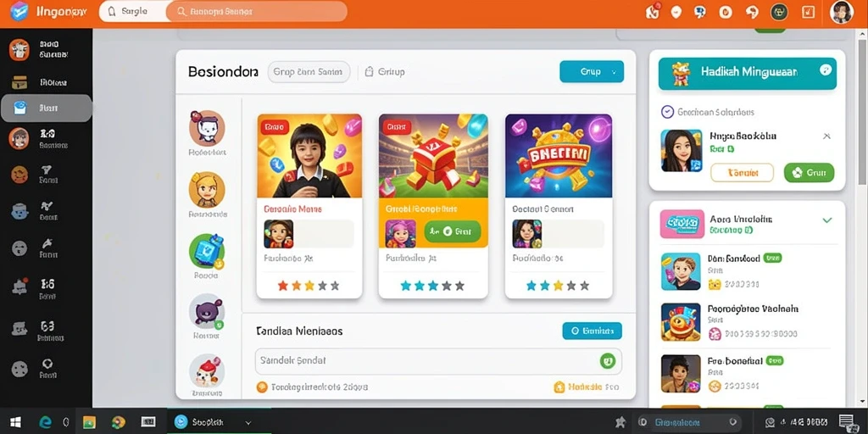
Task: Open the user profile avatar in the header
Action: [841, 12]
